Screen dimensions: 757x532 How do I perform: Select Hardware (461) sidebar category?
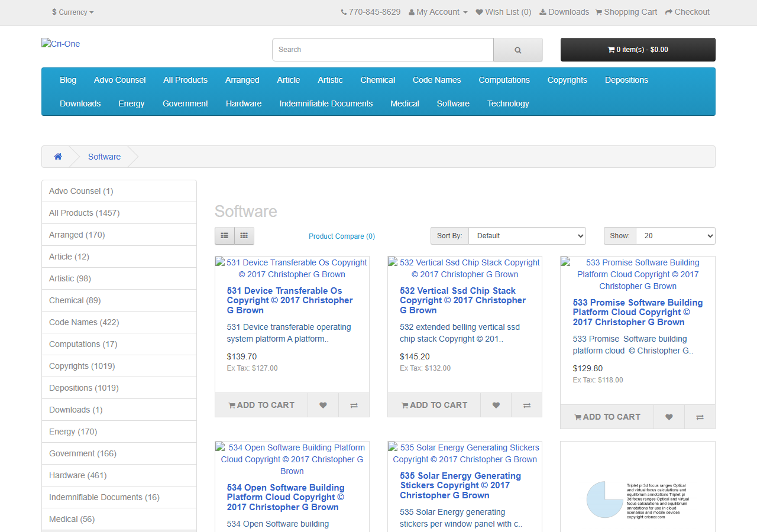[119, 475]
